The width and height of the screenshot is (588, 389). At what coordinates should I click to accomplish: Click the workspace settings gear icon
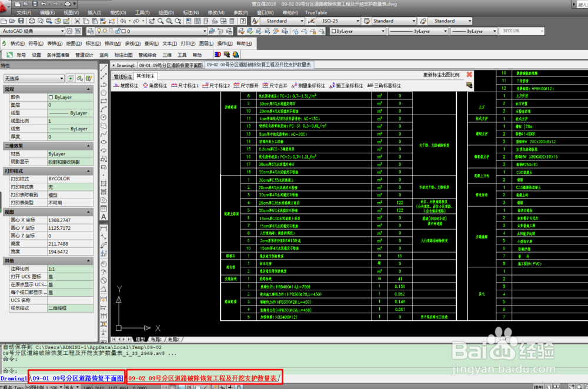[x=69, y=31]
